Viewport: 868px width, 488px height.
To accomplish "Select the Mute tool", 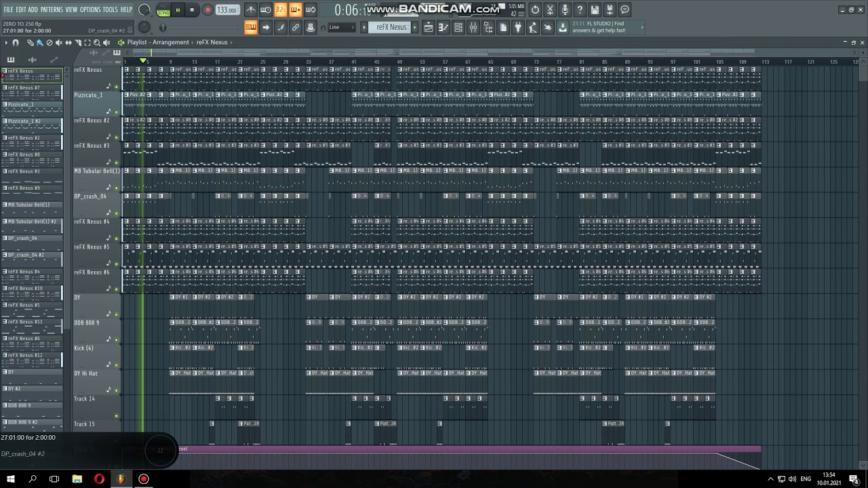I will [x=58, y=43].
